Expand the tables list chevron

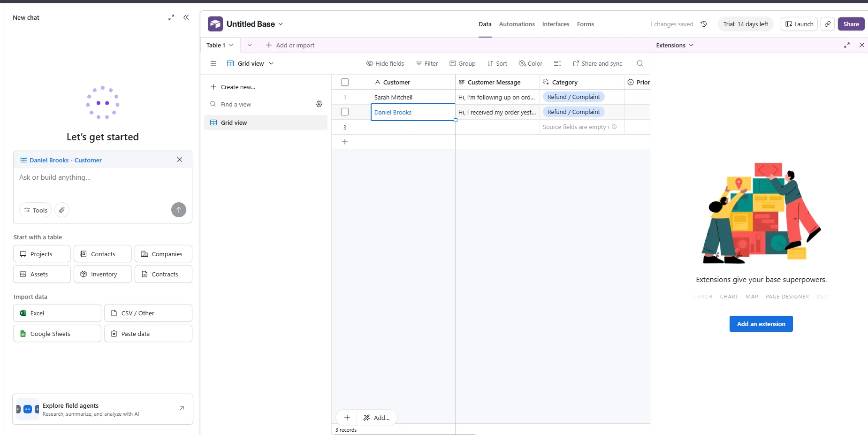(x=250, y=45)
